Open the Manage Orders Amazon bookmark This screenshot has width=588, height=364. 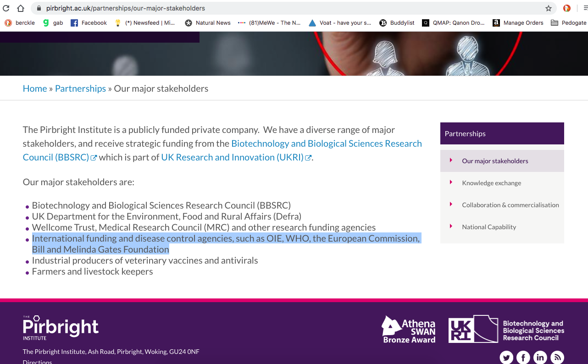pyautogui.click(x=518, y=23)
